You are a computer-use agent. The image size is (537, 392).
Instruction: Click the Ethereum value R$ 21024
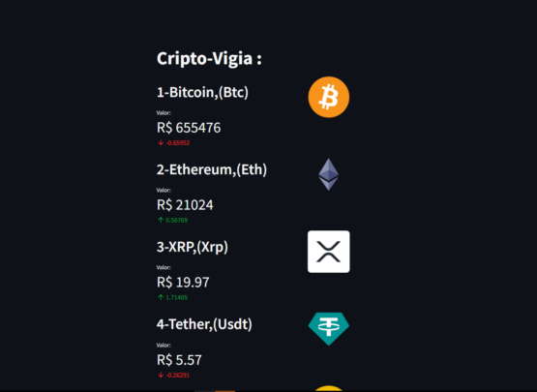tap(185, 205)
